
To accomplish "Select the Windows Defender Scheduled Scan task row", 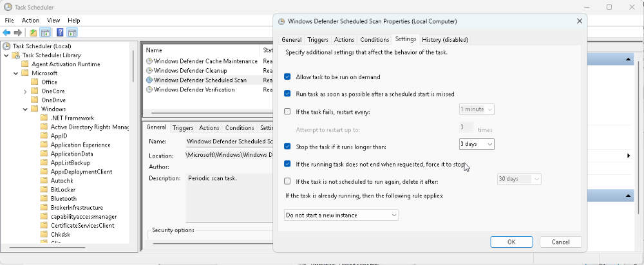I will 209,80.
